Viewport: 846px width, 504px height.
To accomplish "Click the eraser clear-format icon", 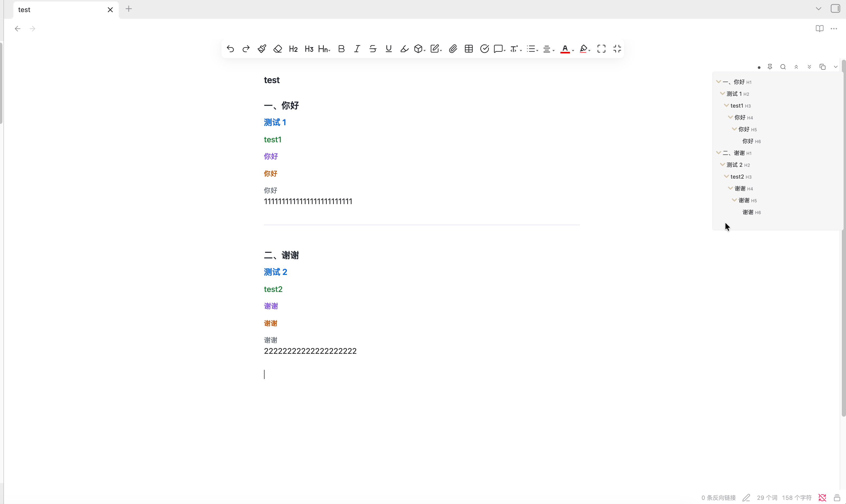I will coord(278,49).
